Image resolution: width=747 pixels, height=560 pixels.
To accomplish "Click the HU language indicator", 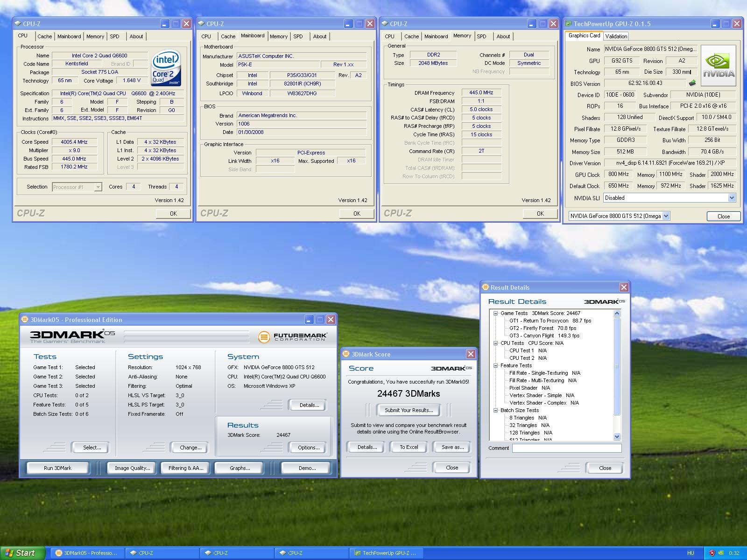I will point(691,553).
